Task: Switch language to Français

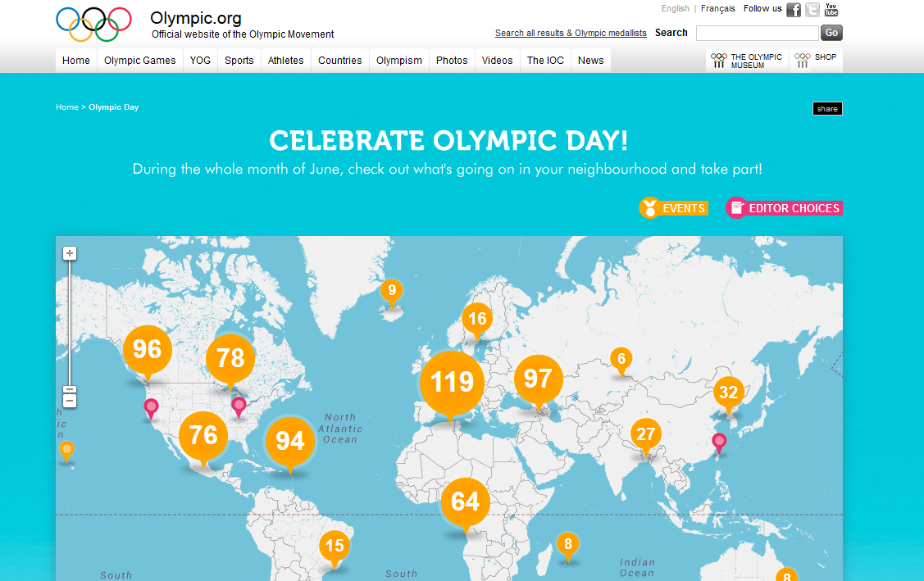Action: (718, 9)
